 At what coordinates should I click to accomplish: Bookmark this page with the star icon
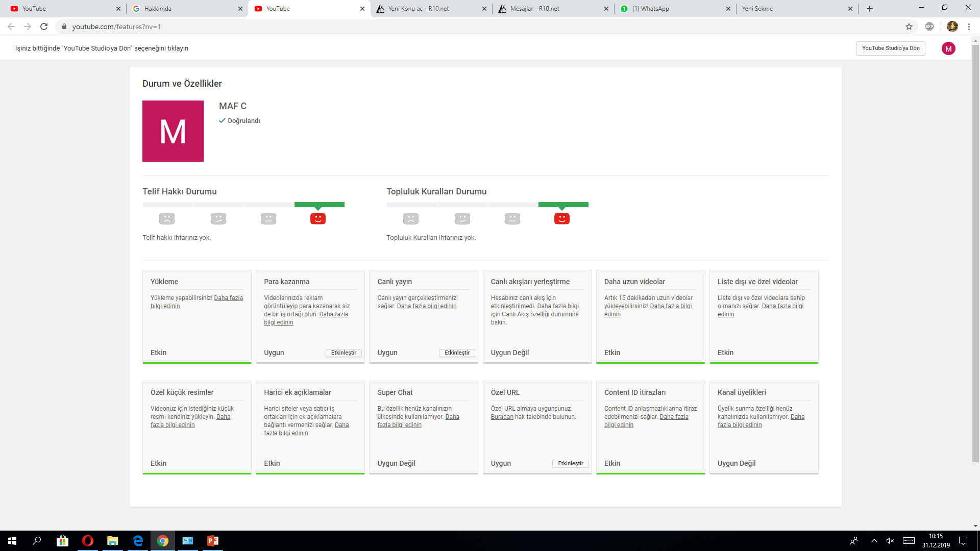909,27
